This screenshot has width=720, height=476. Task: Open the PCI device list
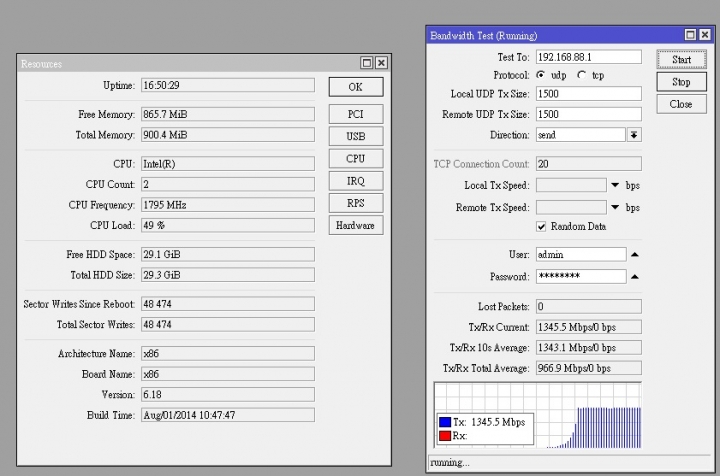(356, 114)
